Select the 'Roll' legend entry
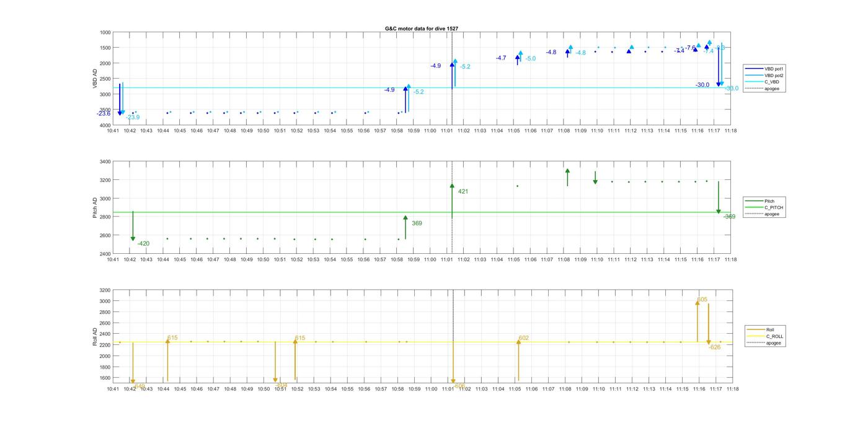The width and height of the screenshot is (868, 430). tap(761, 330)
